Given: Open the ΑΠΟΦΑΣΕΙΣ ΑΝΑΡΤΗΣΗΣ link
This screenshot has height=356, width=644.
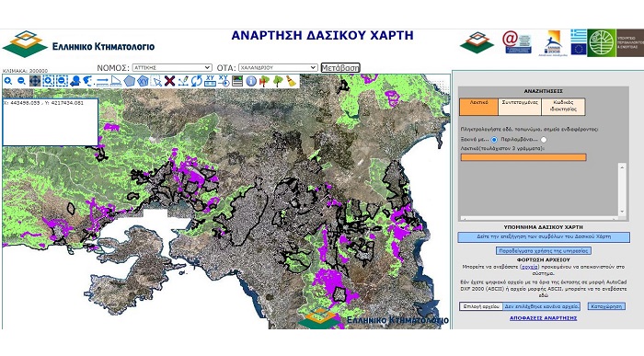Looking at the screenshot, I should 543,318.
